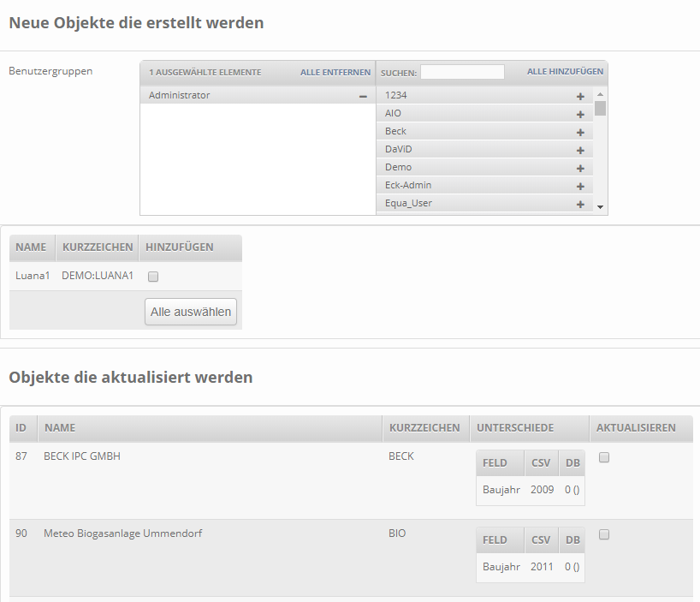Viewport: 700px width, 602px height.
Task: Click the Aktualisieren column header
Action: [x=642, y=428]
